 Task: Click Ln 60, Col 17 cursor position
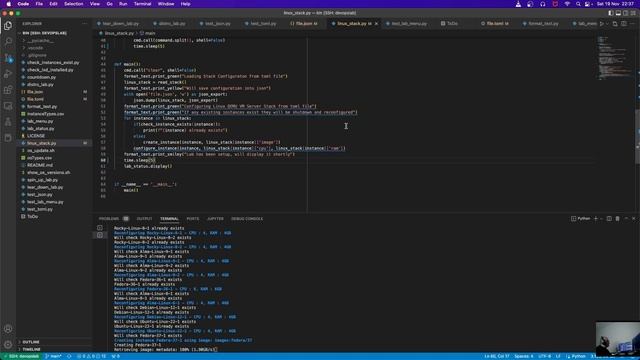[496, 356]
